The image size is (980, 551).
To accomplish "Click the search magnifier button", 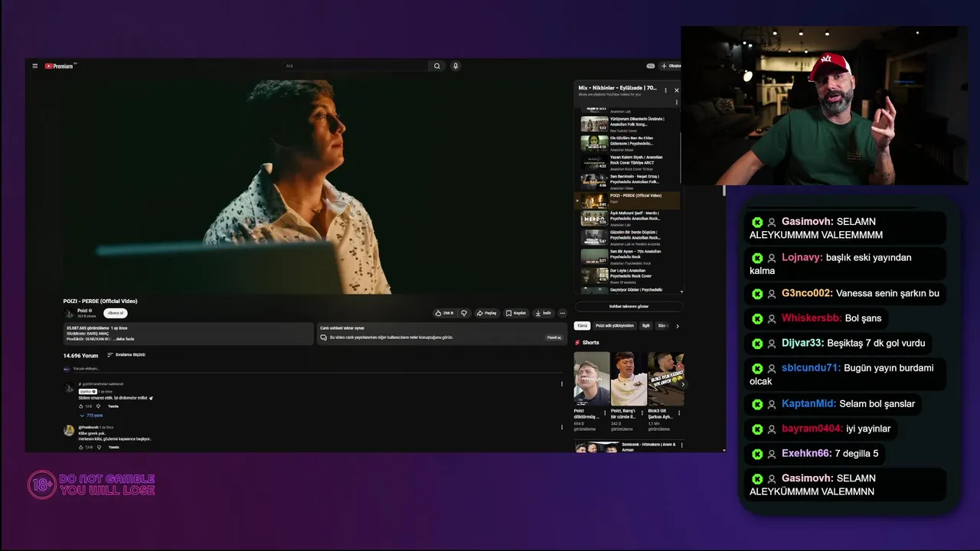I will point(437,66).
